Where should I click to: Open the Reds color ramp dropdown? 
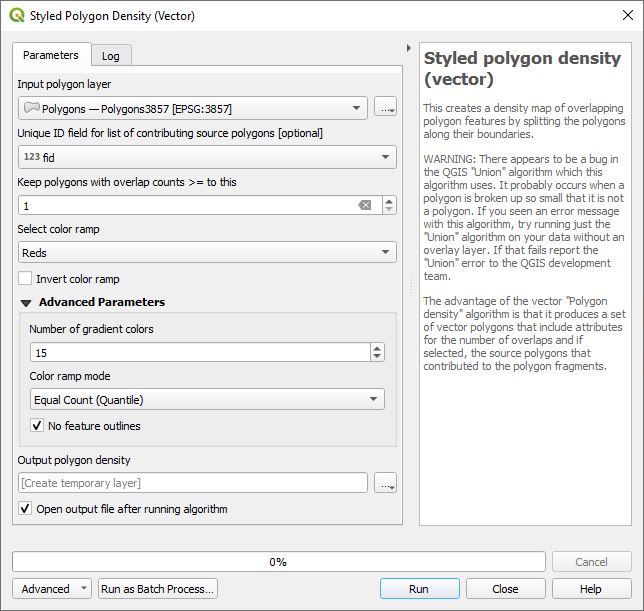(207, 252)
